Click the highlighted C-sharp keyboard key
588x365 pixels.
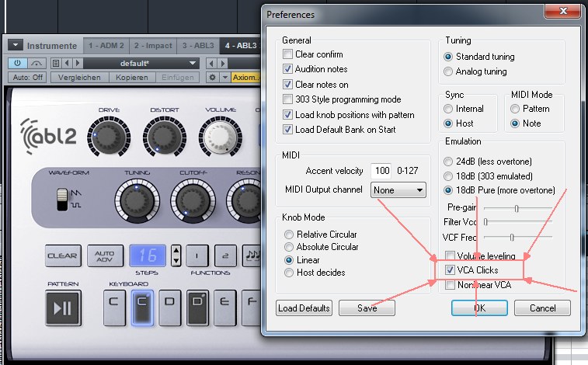point(142,308)
